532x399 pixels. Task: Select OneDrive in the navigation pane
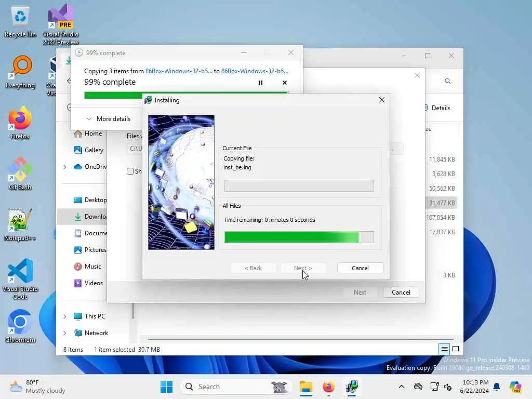90,167
